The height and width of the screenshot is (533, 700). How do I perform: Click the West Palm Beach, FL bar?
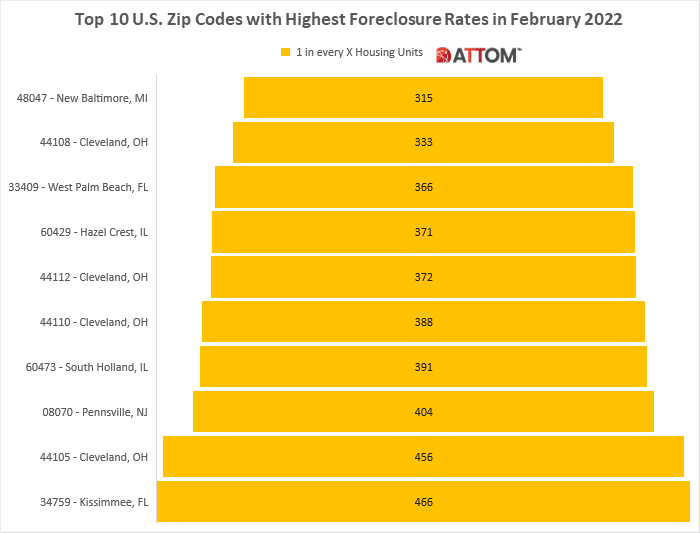tap(423, 187)
